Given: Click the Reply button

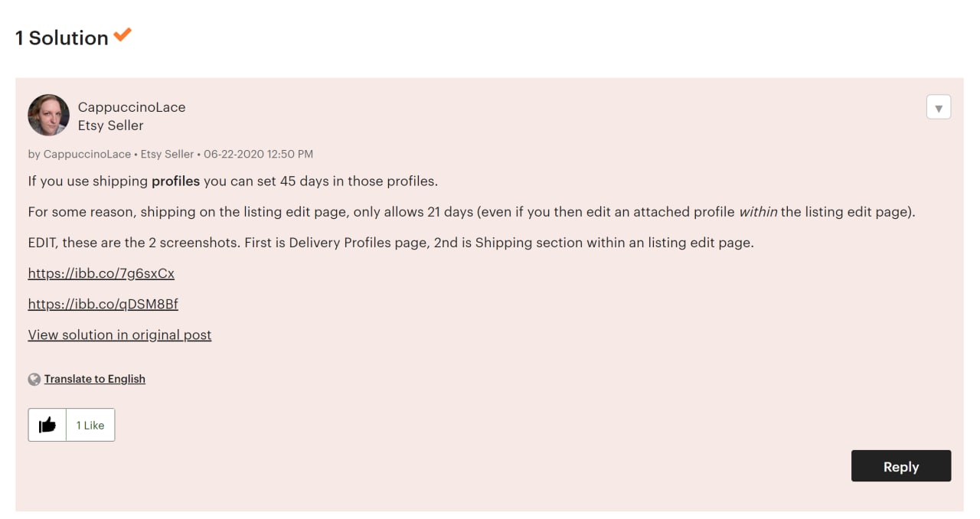Looking at the screenshot, I should tap(901, 466).
